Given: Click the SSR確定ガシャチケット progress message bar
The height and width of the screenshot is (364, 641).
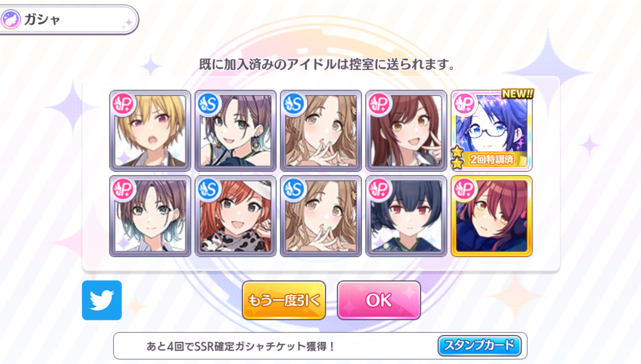Looking at the screenshot, I should [320, 346].
